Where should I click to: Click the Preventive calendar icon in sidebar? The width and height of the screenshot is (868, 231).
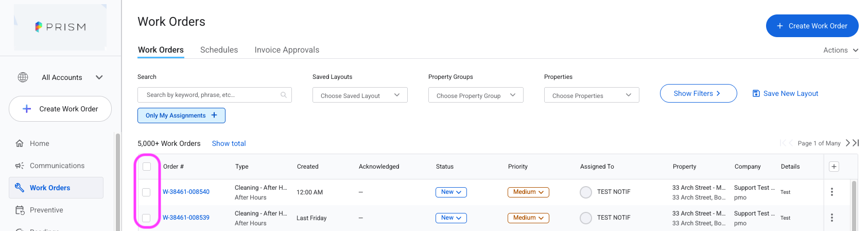20,210
